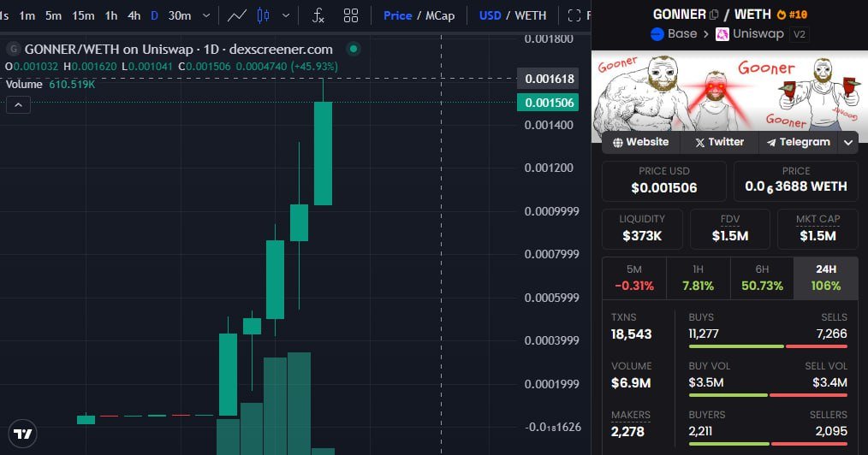
Task: Click the PRICE WETH value box
Action: 795,181
